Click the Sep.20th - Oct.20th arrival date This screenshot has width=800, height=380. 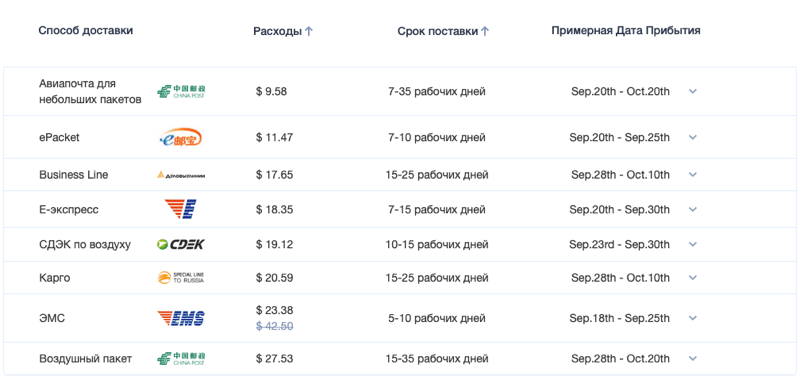[620, 92]
